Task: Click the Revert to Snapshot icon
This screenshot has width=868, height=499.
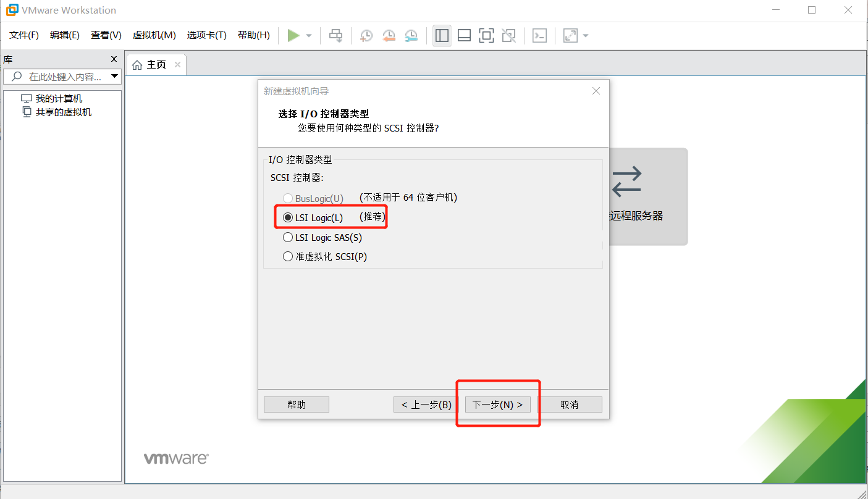Action: 389,36
